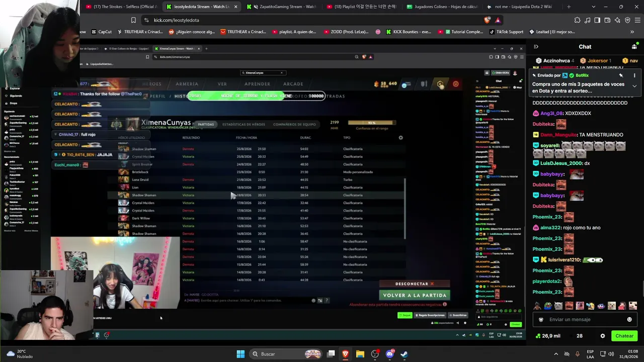
Task: Collapse the Kick chat panel arrow icon
Action: click(536, 47)
